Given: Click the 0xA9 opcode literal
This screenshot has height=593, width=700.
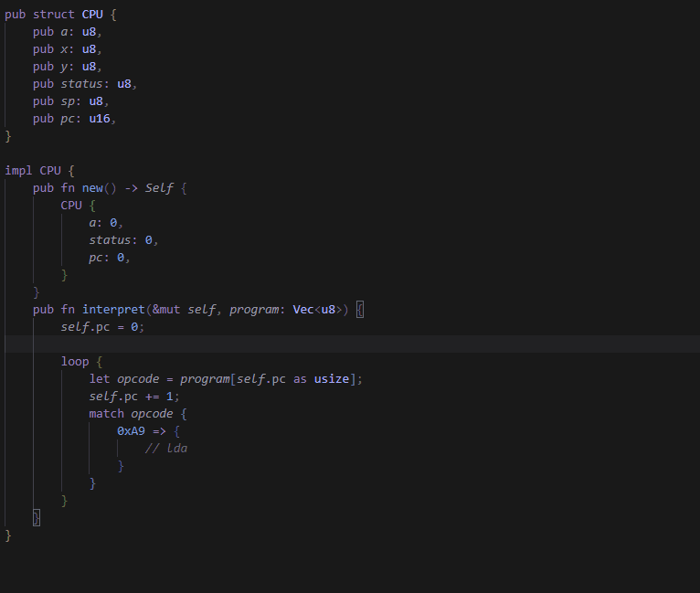Looking at the screenshot, I should click(131, 431).
